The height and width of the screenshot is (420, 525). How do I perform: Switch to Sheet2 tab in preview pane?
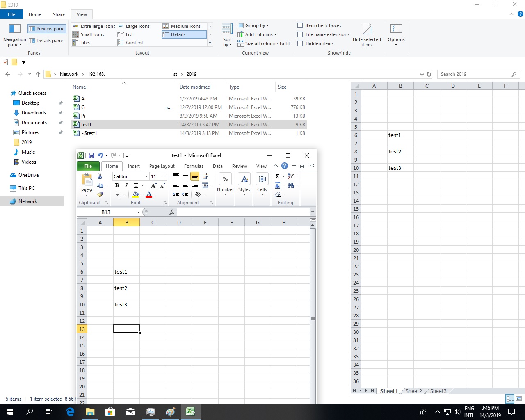(x=413, y=391)
